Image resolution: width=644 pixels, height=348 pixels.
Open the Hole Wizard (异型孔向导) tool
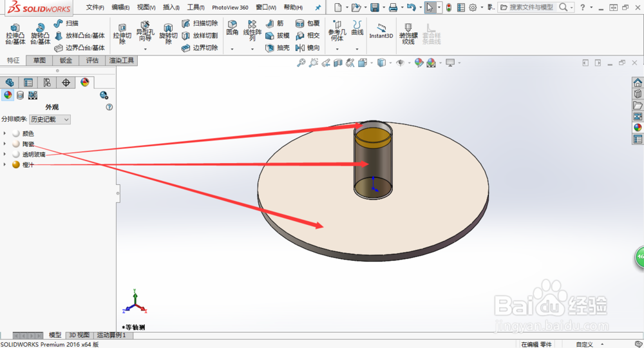click(x=145, y=31)
